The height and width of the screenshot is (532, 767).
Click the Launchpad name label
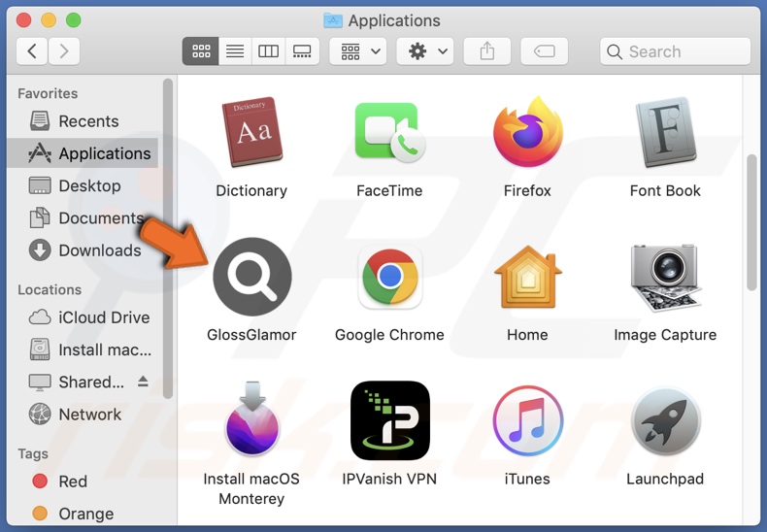(x=665, y=479)
